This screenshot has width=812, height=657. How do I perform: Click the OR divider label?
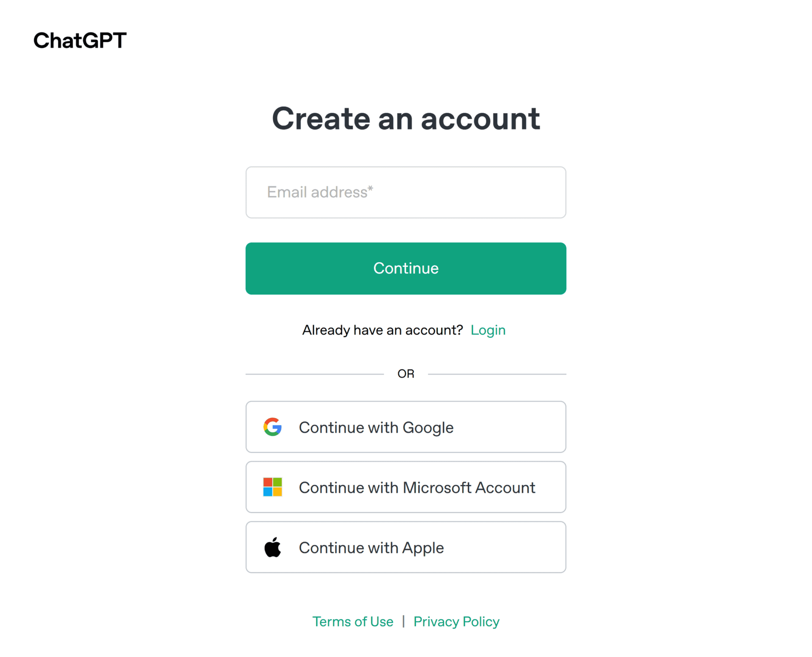(x=406, y=374)
